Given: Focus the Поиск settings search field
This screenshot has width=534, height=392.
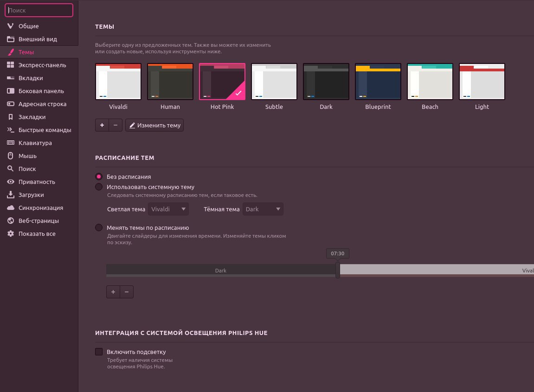Looking at the screenshot, I should point(39,10).
